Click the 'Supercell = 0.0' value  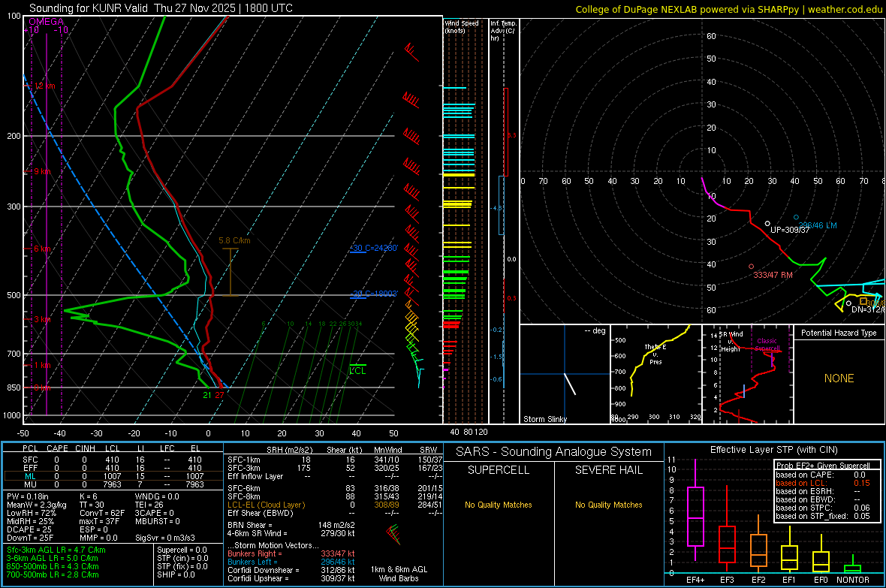182,550
